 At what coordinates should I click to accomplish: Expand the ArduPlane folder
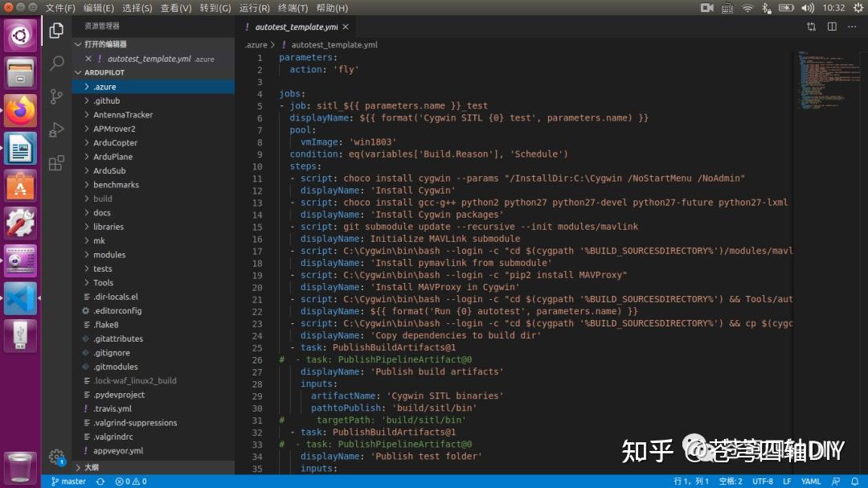pyautogui.click(x=154, y=157)
